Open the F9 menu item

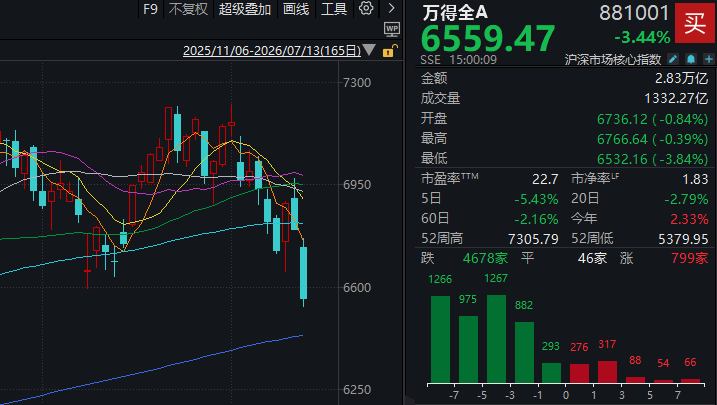150,9
